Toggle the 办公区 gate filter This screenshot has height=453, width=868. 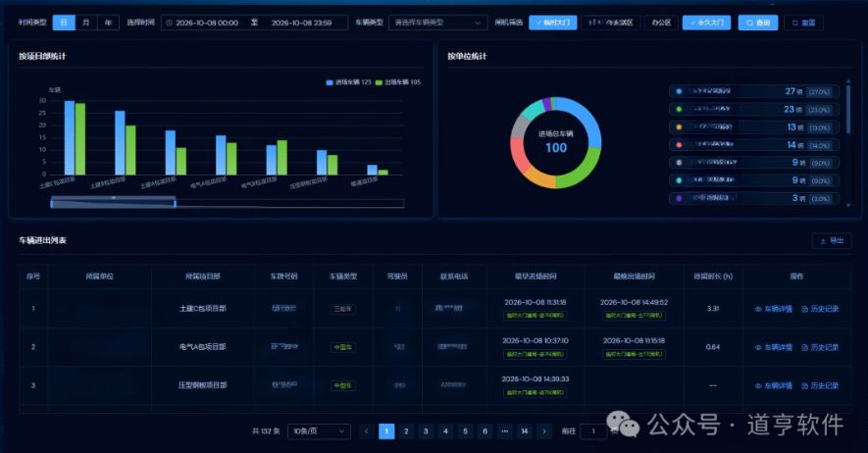(661, 23)
